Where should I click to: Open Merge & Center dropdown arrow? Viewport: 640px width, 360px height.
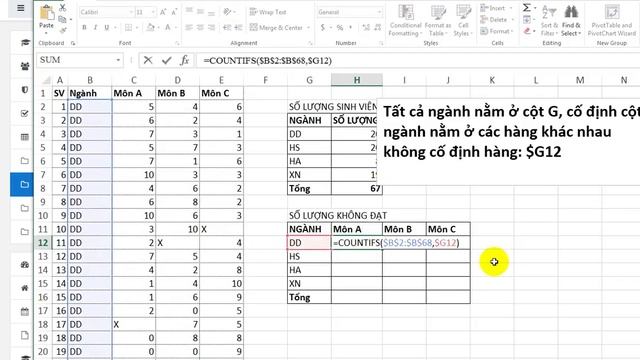pyautogui.click(x=309, y=28)
